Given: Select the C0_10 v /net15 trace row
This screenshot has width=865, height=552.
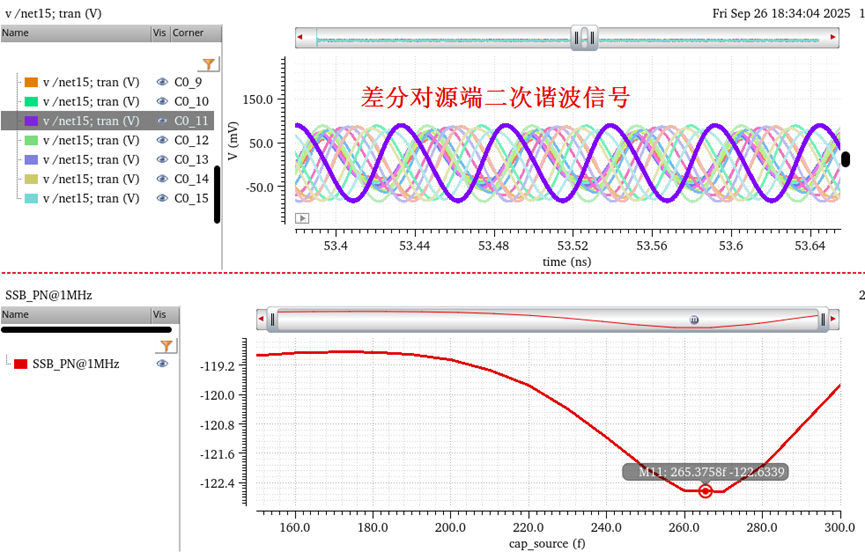Looking at the screenshot, I should tap(90, 101).
